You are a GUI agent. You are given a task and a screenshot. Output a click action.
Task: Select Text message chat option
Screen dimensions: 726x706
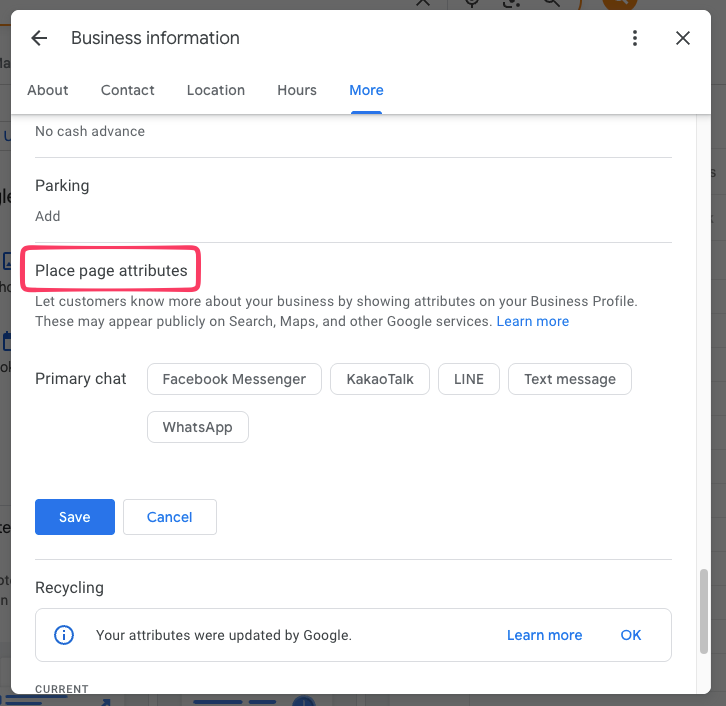570,379
